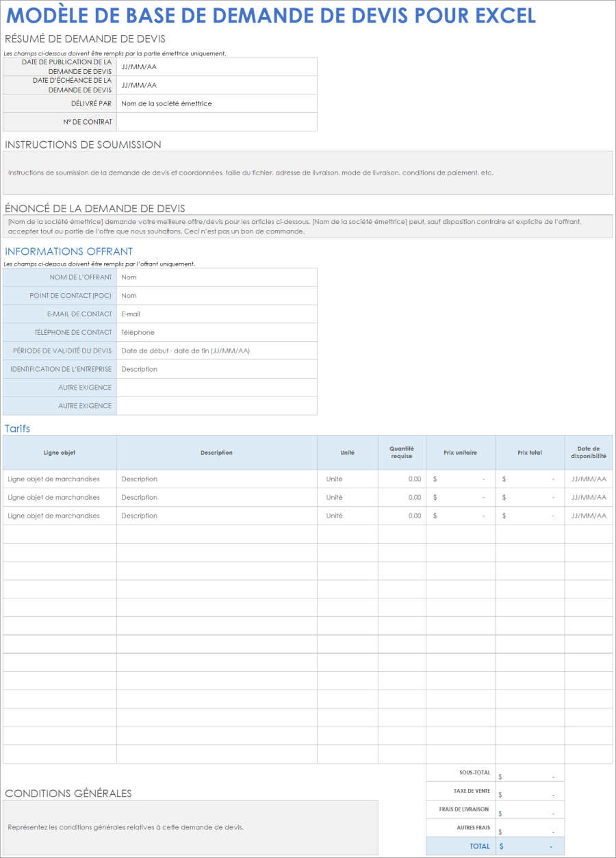Screen dimensions: 616x858
Task: Click the first Quantité requise cell showing 0,00
Action: [x=402, y=479]
